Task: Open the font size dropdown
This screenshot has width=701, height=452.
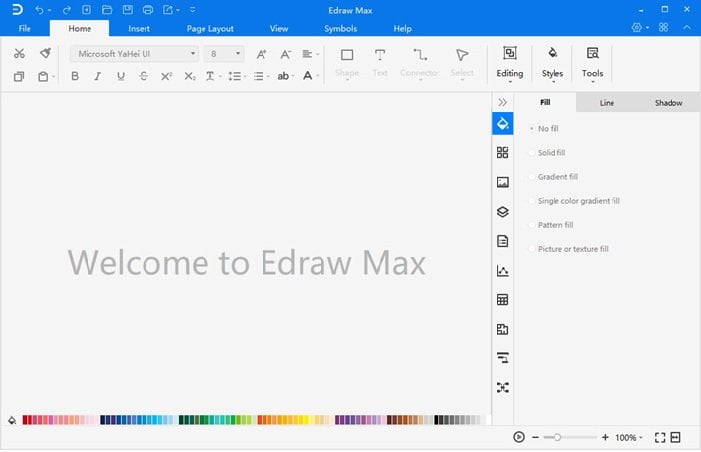Action: pos(238,54)
